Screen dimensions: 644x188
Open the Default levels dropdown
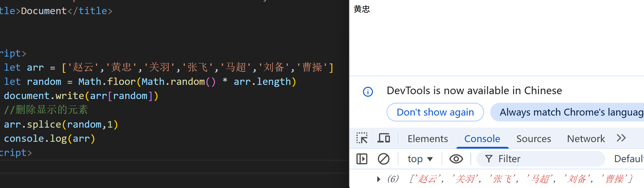(x=629, y=159)
